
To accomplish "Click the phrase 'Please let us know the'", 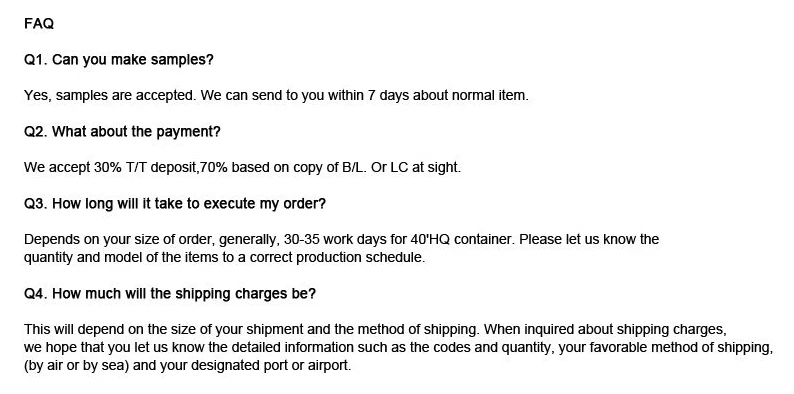I will point(589,239).
